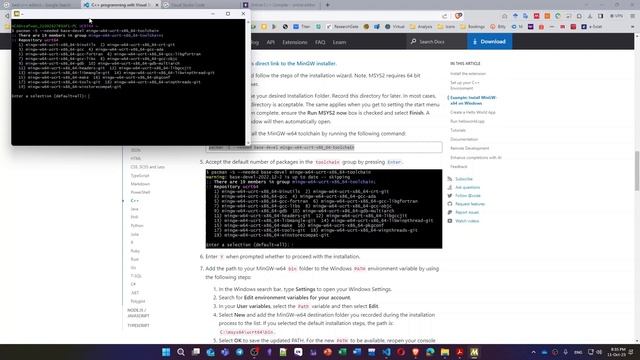Focus the Search Docs field
Image resolution: width=640 pixels, height=360 pixels.
pyautogui.click(x=436, y=42)
